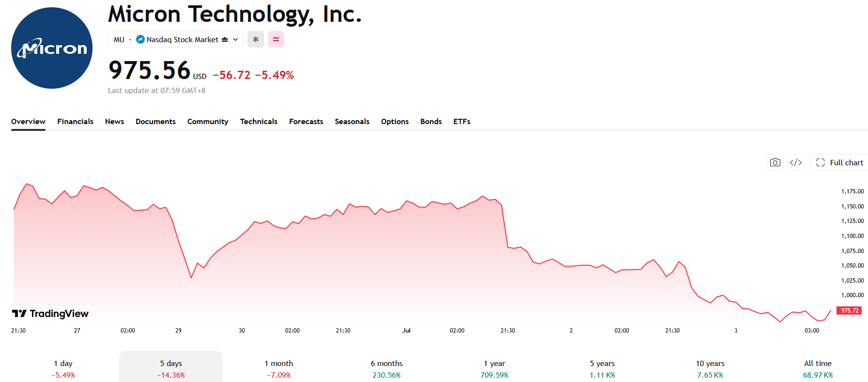The height and width of the screenshot is (382, 868).
Task: Click the red 975.72 price label
Action: [849, 310]
